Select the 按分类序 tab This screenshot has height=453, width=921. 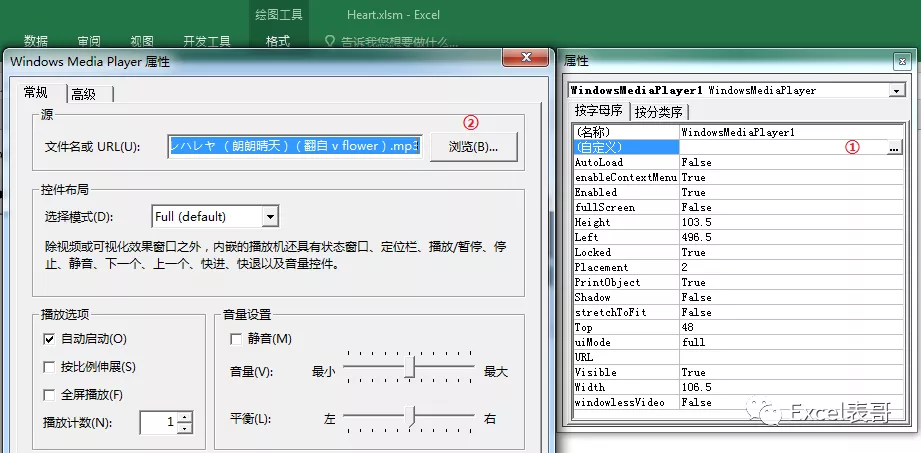pos(658,112)
